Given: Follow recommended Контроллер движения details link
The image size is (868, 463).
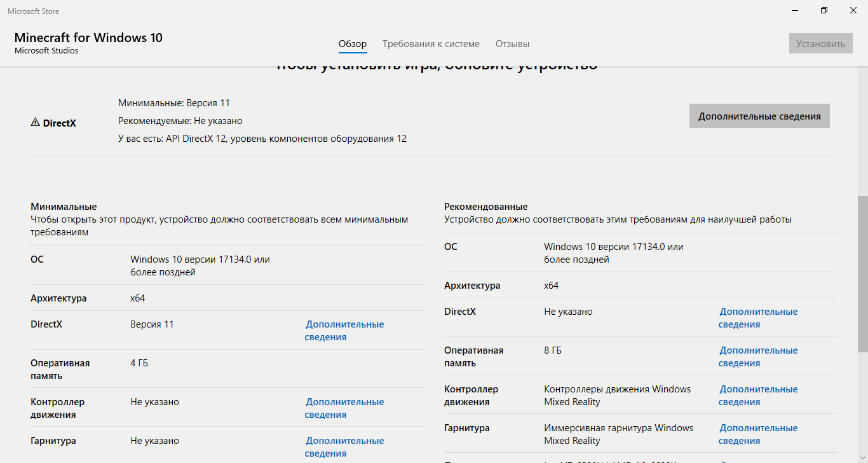Looking at the screenshot, I should tap(758, 395).
